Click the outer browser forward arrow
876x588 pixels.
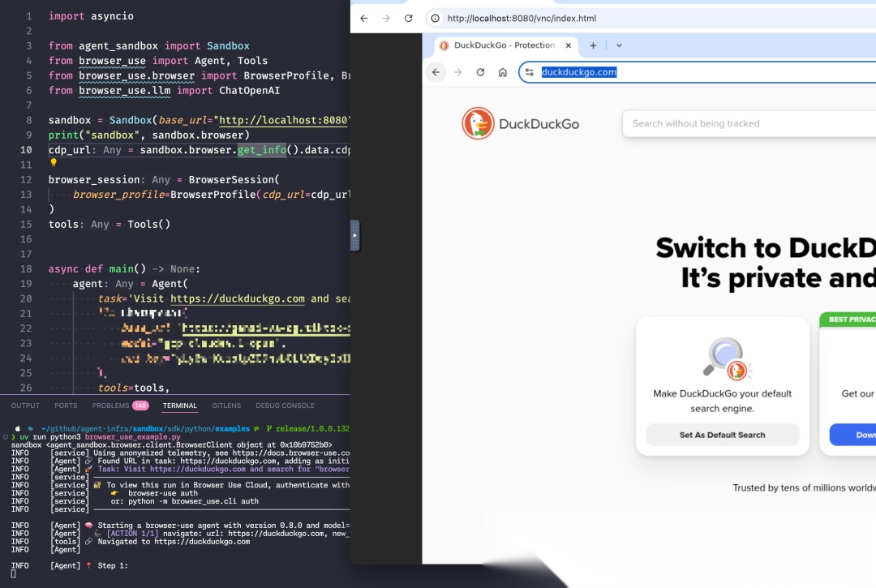tap(386, 19)
